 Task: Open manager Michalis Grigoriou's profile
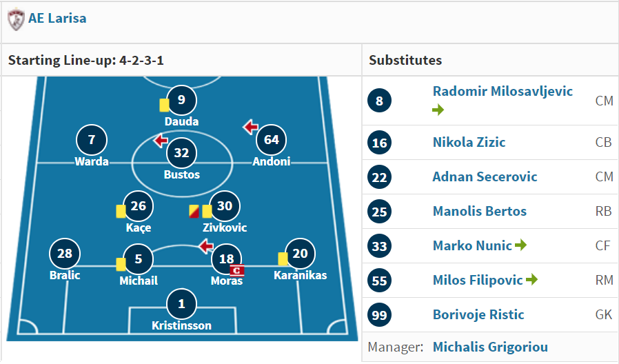click(x=490, y=347)
